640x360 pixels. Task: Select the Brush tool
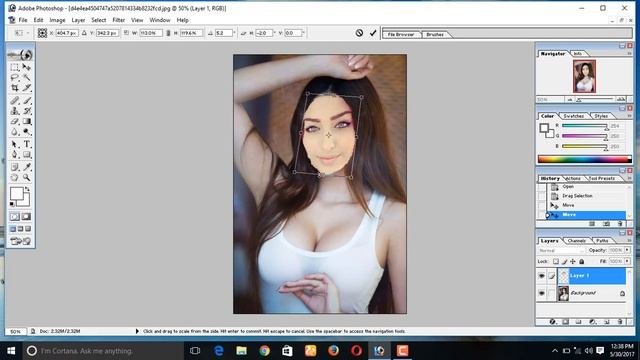tap(27, 100)
